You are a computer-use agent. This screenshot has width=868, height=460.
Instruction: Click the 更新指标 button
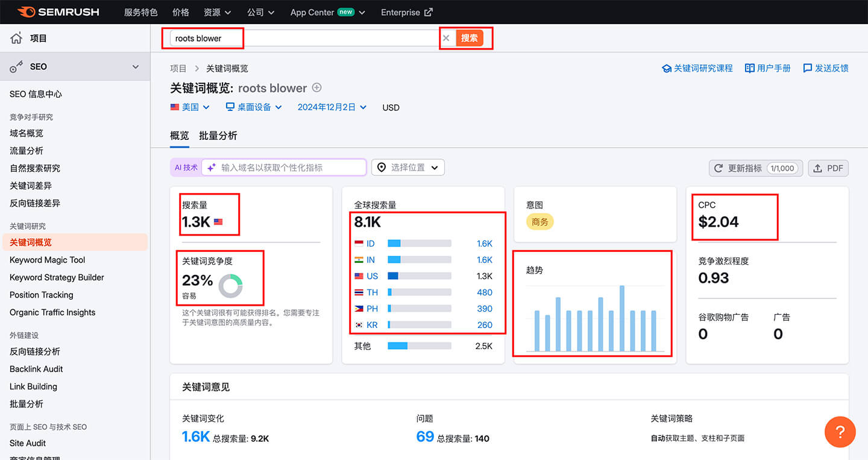(756, 168)
